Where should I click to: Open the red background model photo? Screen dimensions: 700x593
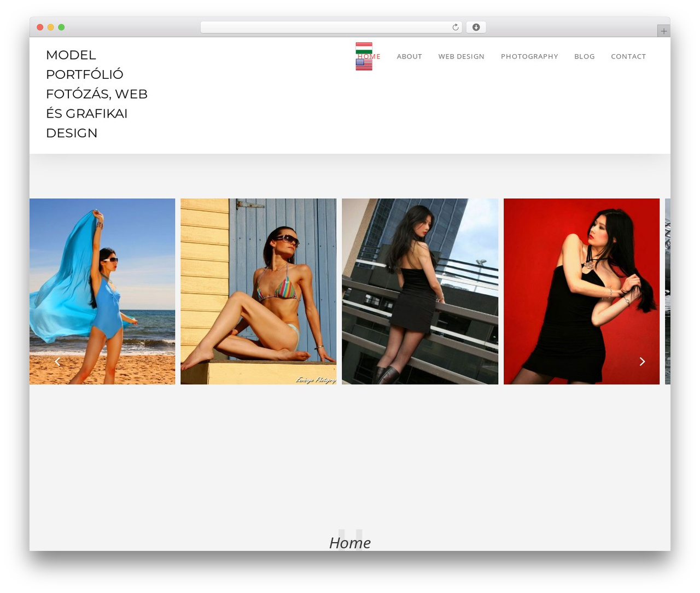coord(581,292)
